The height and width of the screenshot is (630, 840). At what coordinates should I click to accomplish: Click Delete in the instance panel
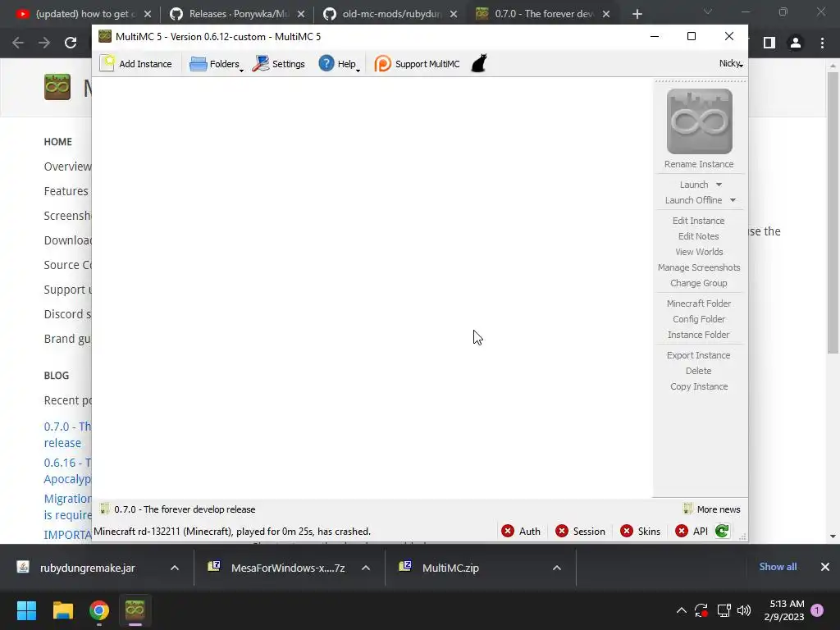pyautogui.click(x=699, y=371)
